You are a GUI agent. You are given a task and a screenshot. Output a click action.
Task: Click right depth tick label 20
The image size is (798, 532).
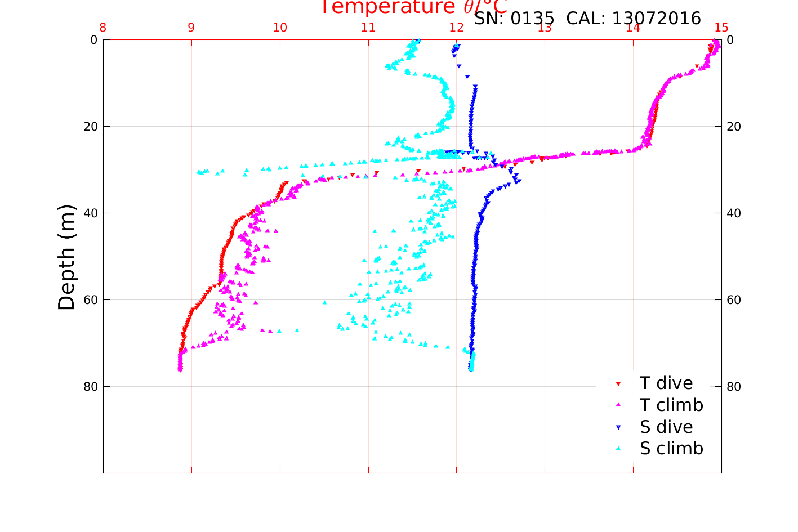point(734,127)
